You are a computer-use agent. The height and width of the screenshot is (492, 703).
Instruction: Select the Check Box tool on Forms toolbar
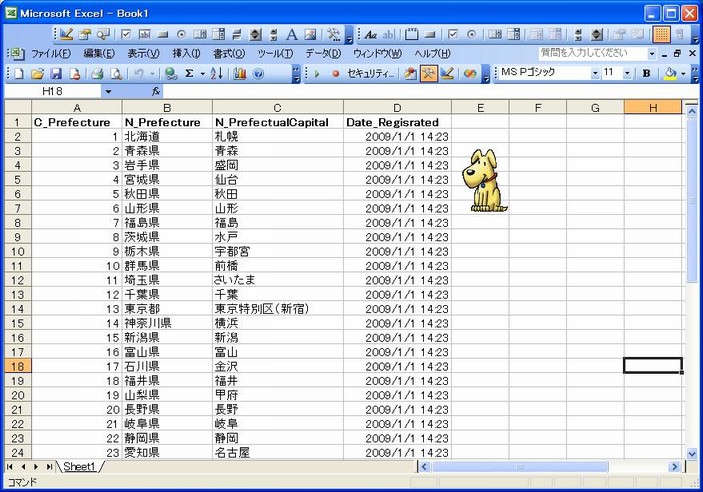tap(453, 35)
